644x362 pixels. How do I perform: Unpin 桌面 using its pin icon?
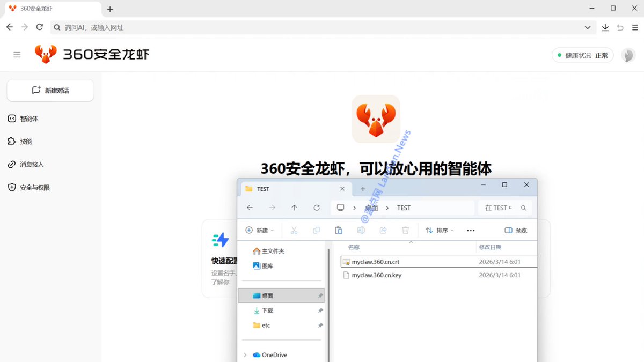pyautogui.click(x=320, y=295)
